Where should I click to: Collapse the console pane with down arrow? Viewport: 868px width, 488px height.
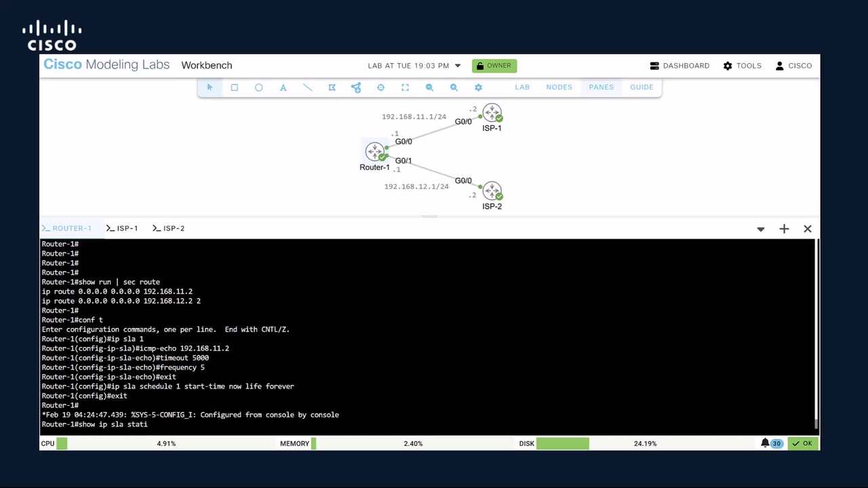coord(760,229)
